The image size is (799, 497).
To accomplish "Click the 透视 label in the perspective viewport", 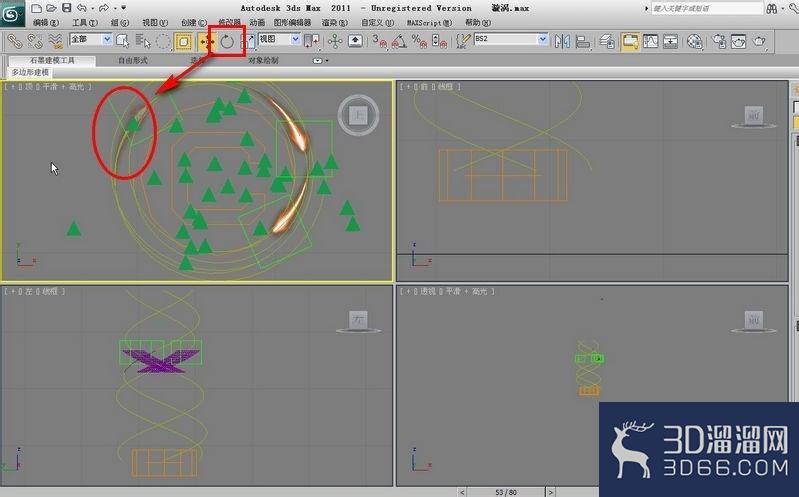I will (x=428, y=292).
